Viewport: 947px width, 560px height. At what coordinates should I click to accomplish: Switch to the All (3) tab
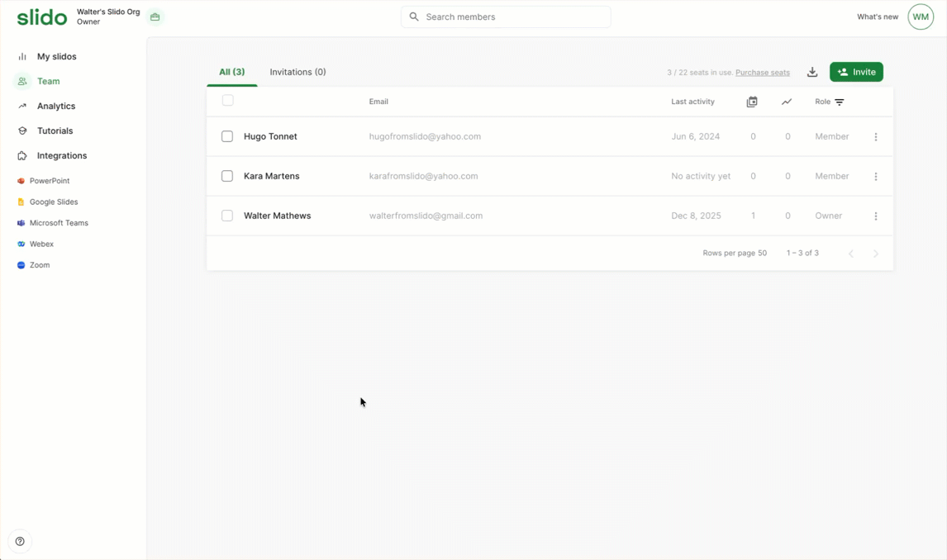click(232, 73)
